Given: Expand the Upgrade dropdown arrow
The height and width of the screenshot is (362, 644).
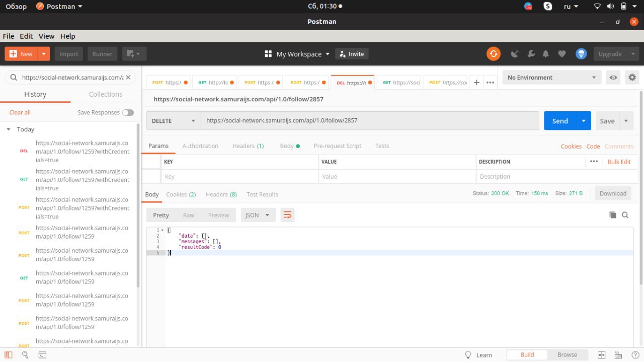Looking at the screenshot, I should point(633,54).
